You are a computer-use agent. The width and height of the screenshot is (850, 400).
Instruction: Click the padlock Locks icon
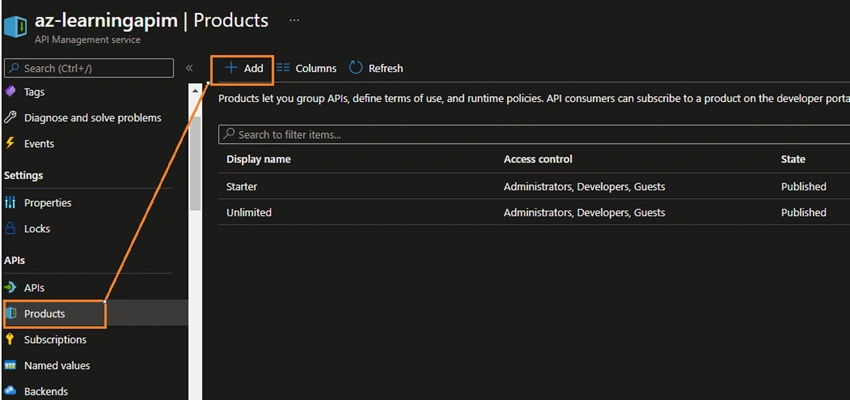(x=10, y=228)
